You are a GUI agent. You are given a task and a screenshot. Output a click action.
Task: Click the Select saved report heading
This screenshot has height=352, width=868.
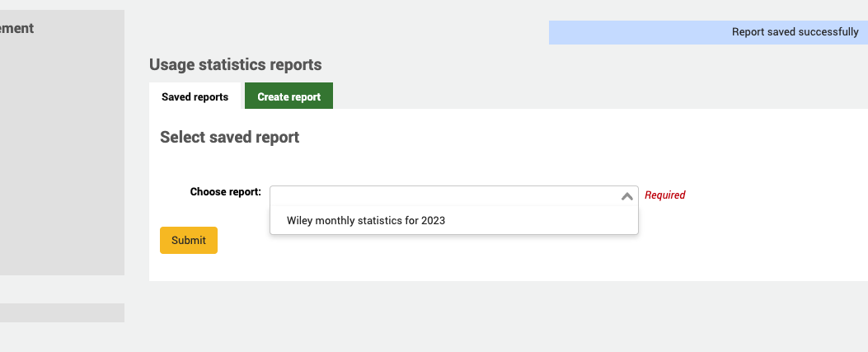(x=229, y=138)
